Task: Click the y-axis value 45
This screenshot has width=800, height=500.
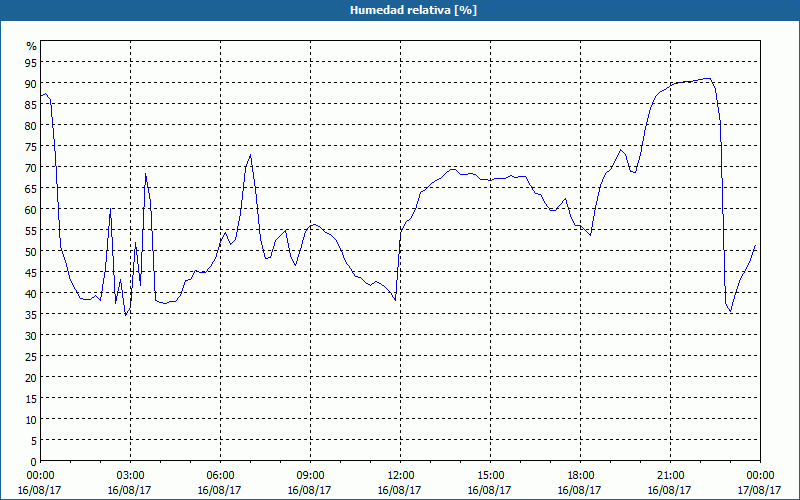Action: coord(31,272)
